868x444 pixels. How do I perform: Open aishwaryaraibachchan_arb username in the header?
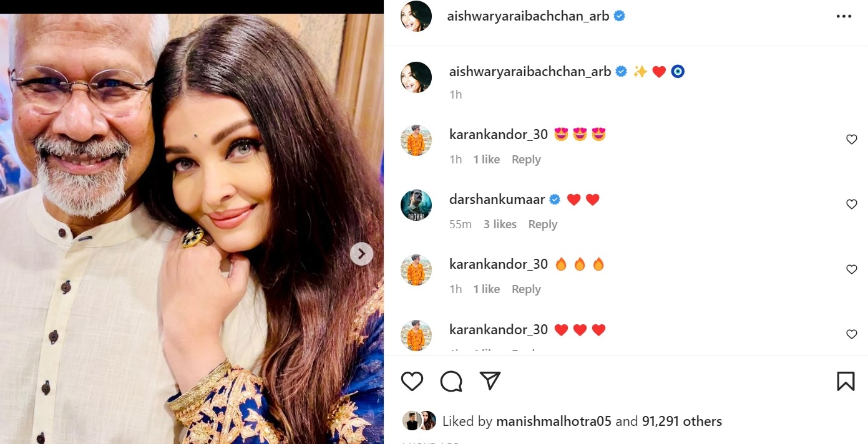point(528,16)
